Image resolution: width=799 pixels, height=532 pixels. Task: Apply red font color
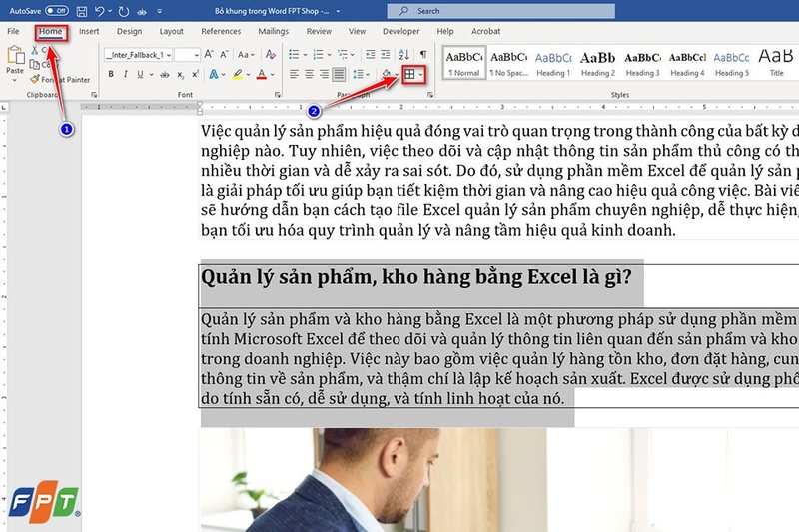(x=262, y=74)
